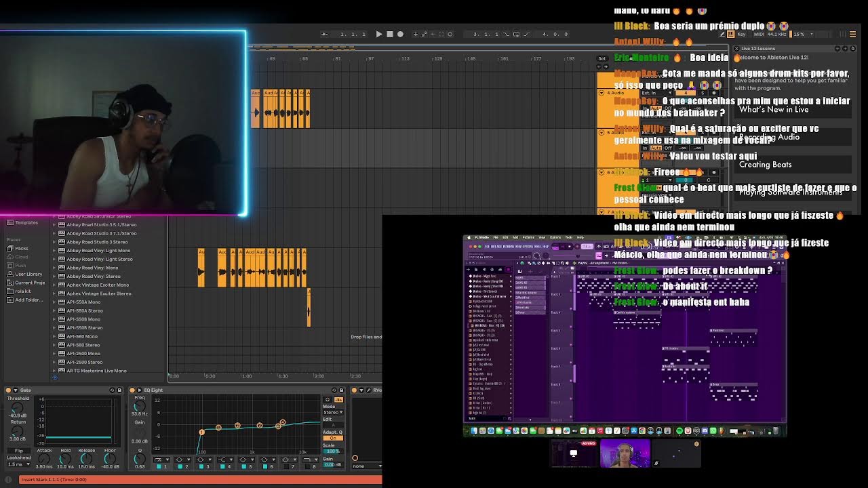This screenshot has width=868, height=488.
Task: Click EQ Eight save preset icon
Action: 342,390
